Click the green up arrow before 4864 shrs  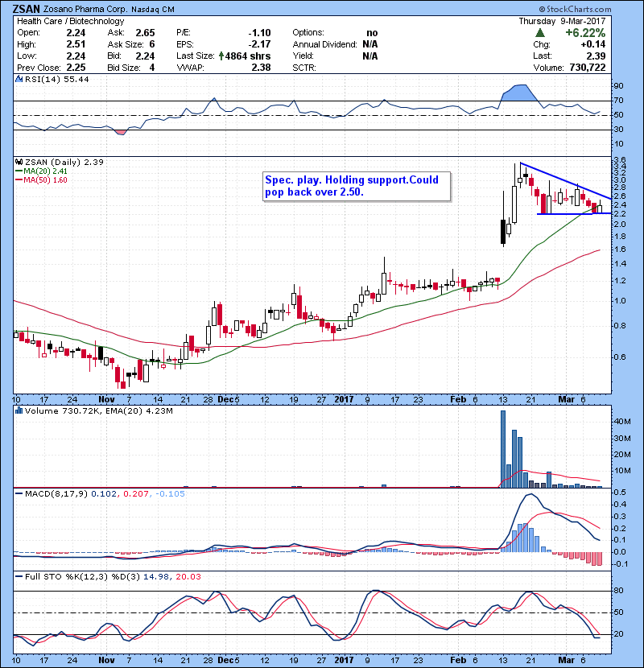[221, 56]
